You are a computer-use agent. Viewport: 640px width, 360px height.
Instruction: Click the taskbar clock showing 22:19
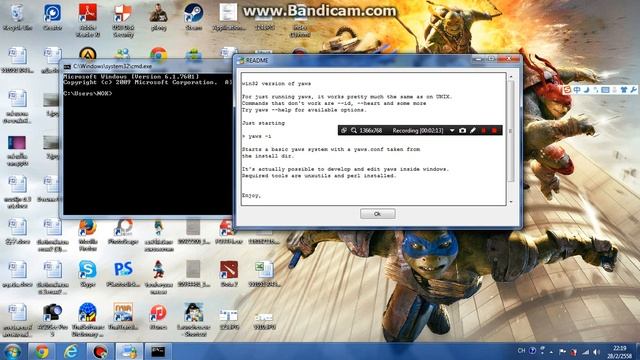[620, 351]
